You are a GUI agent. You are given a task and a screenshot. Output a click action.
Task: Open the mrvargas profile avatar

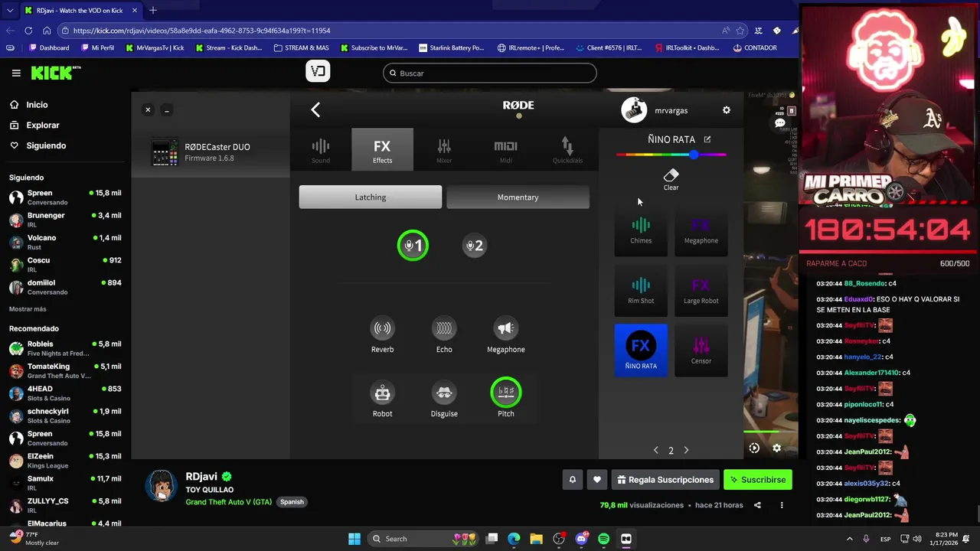pyautogui.click(x=634, y=110)
